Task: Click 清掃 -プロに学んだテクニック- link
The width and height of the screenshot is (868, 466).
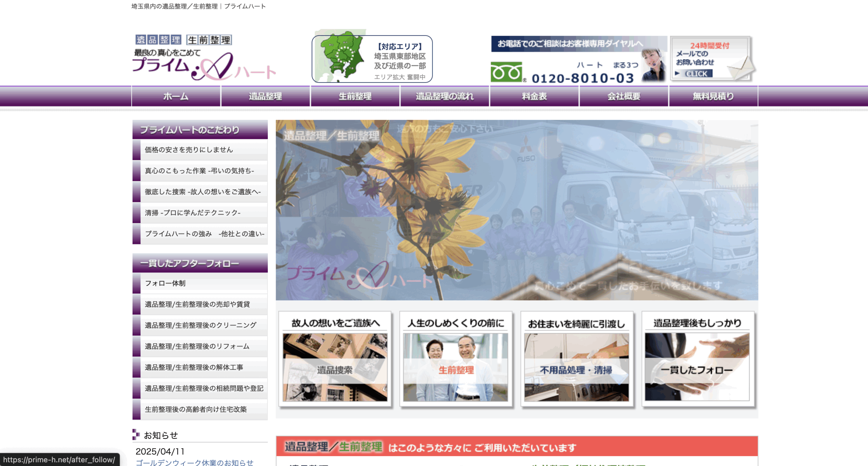Action: pos(193,213)
